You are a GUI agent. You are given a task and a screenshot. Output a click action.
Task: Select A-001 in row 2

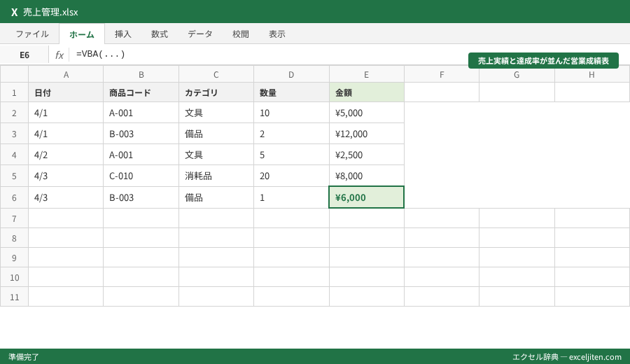(141, 113)
